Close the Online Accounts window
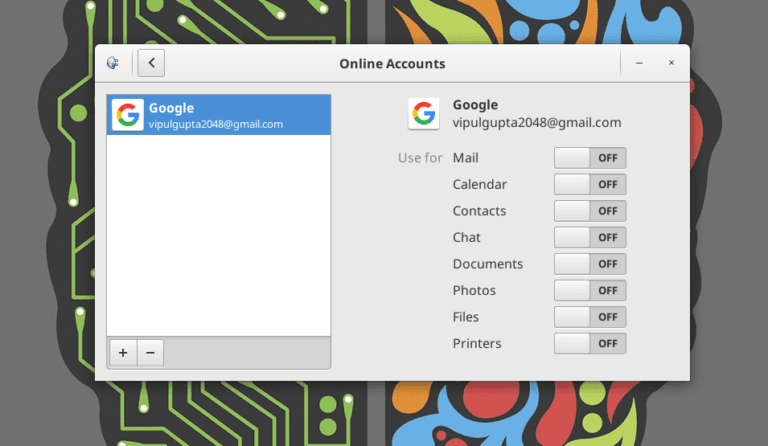 coord(672,63)
